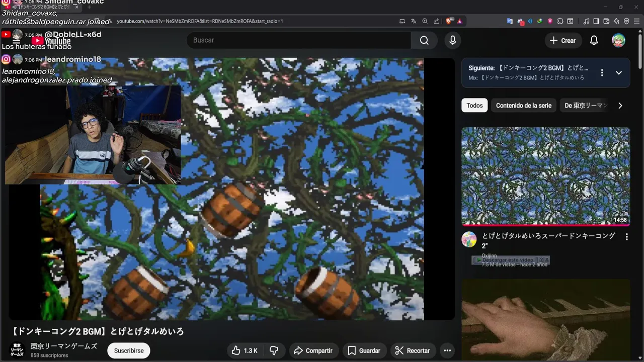Click the red-badged extension icon
Screen dimensions: 644x362
[x=521, y=22]
